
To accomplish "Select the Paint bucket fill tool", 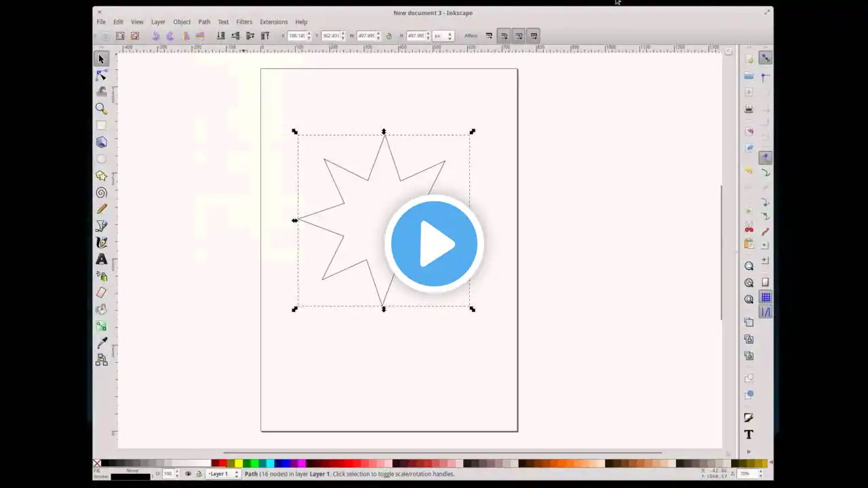I will coord(101,309).
